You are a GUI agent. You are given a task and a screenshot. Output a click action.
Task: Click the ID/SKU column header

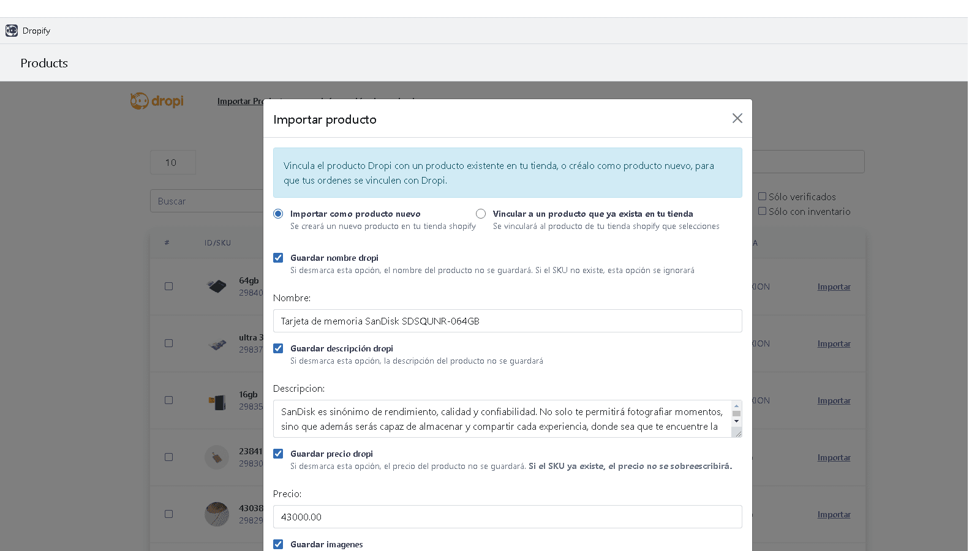(x=217, y=243)
